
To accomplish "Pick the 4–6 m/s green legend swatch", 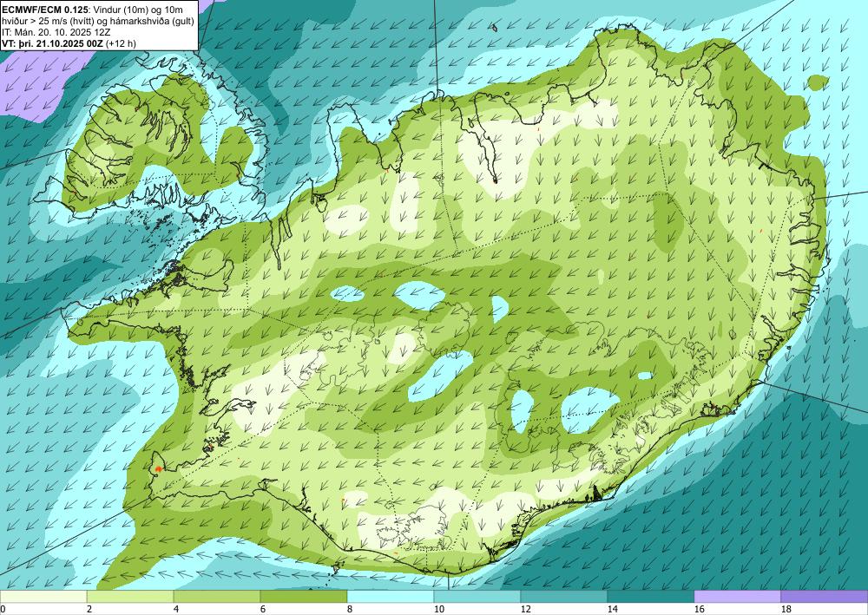I will 217,597.
